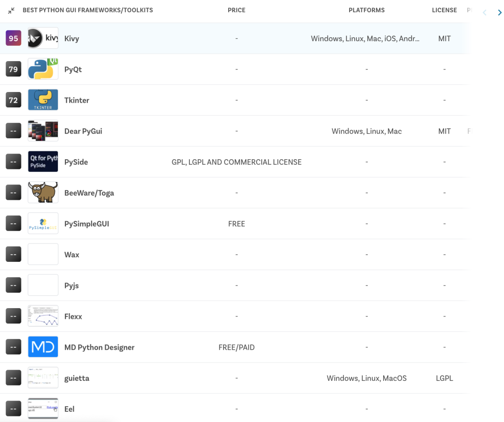Open the PySimpleGUI logo thumbnail
Screen dimensions: 504x422
pos(43,224)
